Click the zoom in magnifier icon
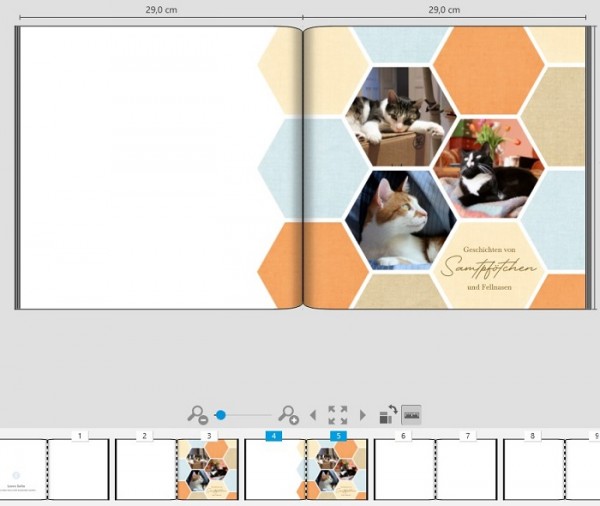Viewport: 600px width, 506px height. point(288,415)
